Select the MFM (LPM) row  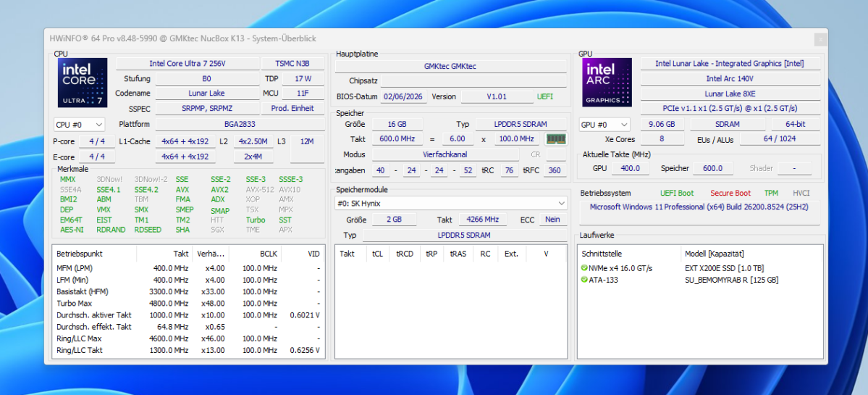coord(188,268)
